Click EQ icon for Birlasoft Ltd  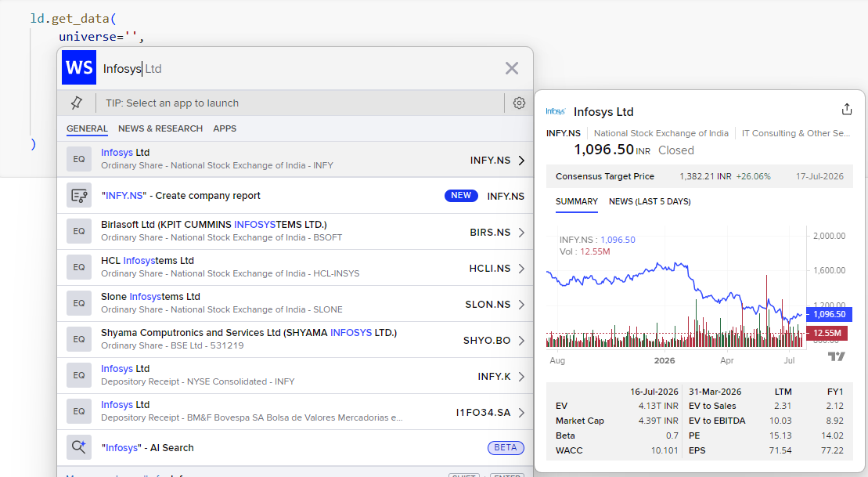click(78, 231)
